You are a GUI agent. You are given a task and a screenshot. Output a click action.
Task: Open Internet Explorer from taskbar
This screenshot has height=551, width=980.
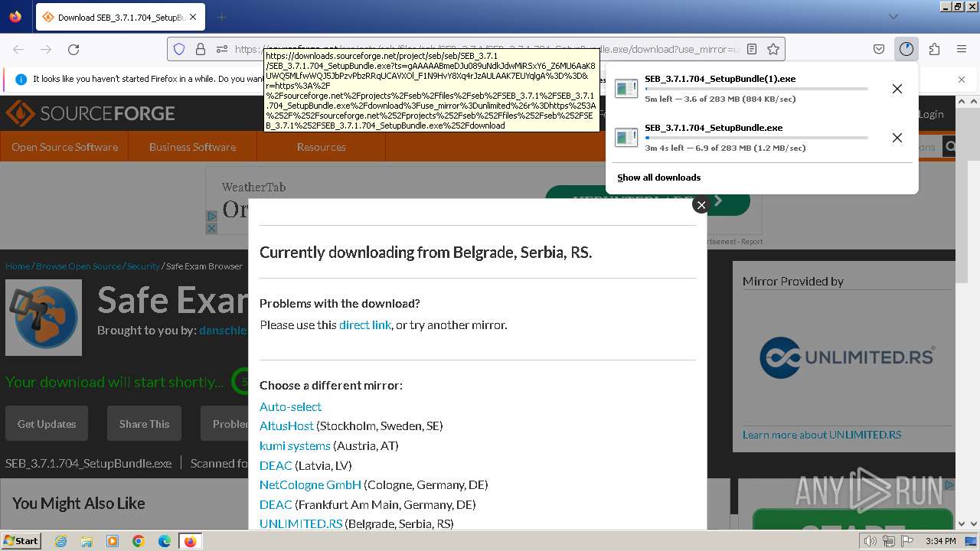[61, 541]
